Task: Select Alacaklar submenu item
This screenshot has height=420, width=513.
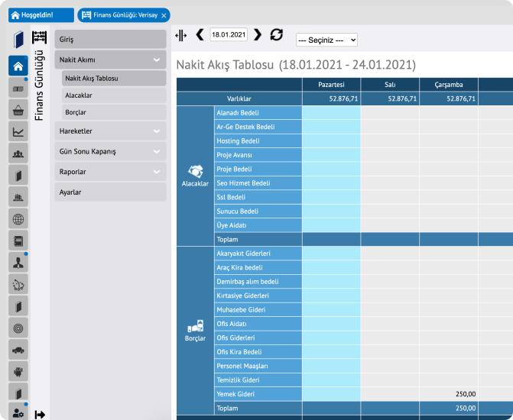Action: [x=114, y=95]
